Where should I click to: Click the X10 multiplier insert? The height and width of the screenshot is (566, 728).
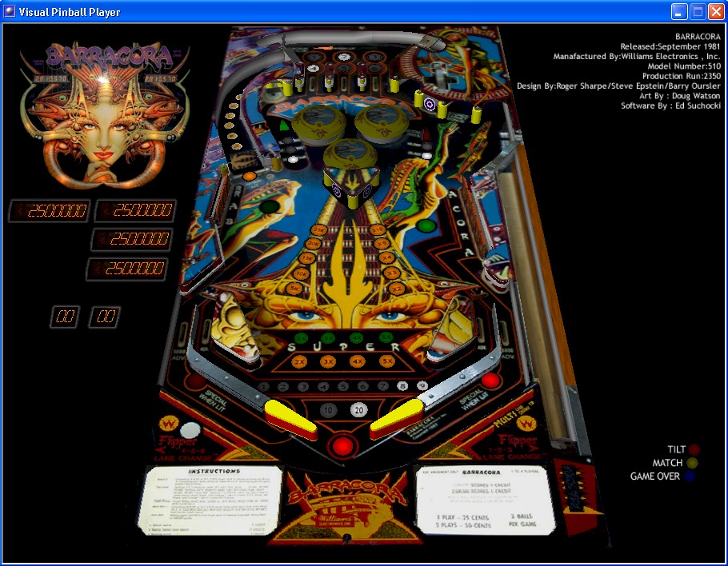click(x=377, y=229)
